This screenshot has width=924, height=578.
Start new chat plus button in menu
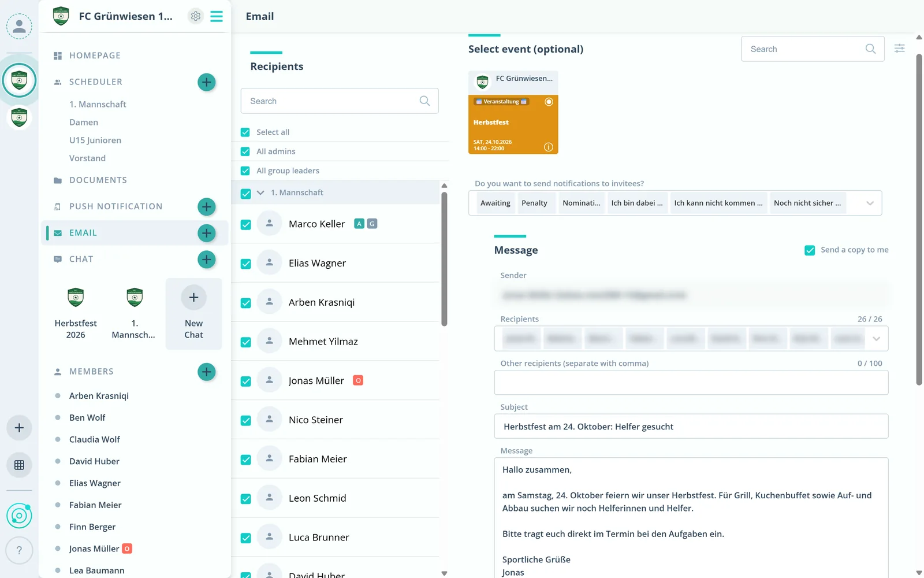pyautogui.click(x=206, y=259)
